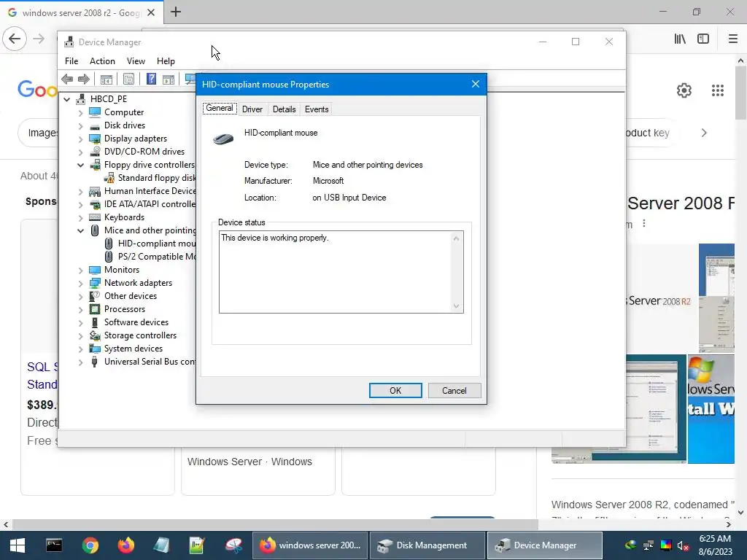Launch Chrome from the taskbar

point(90,545)
